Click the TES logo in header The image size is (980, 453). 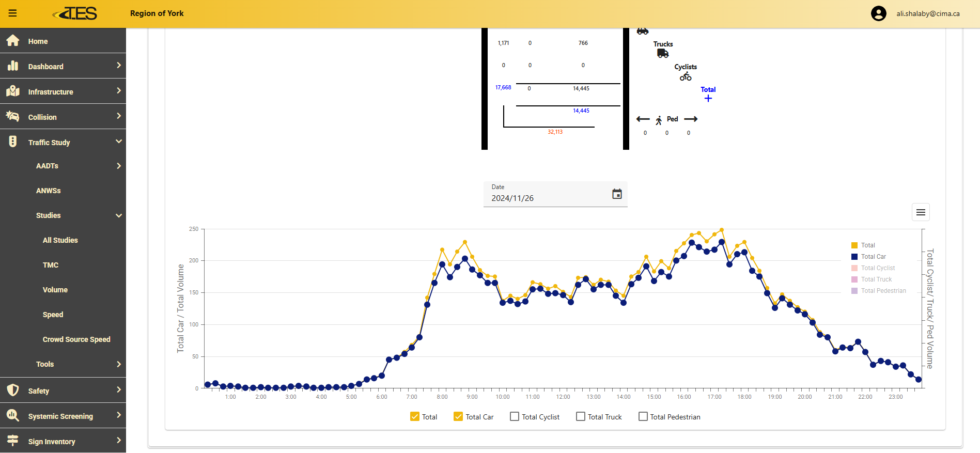(x=75, y=13)
